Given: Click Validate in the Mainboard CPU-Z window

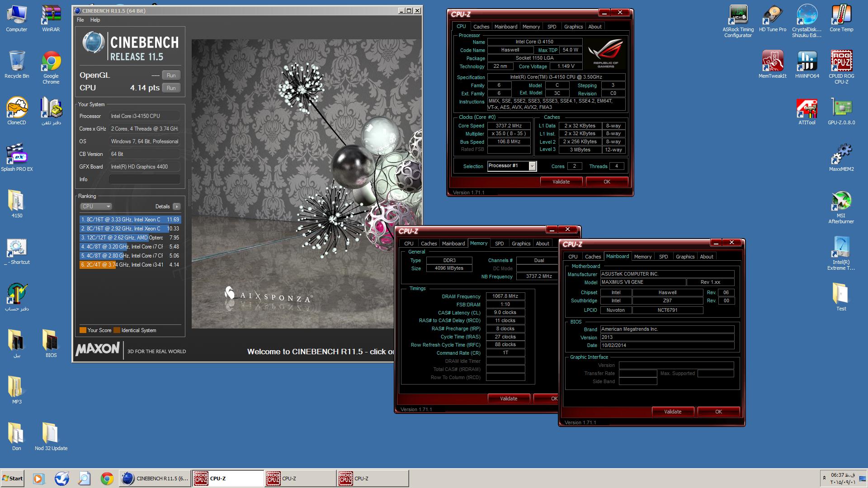Looking at the screenshot, I should (x=672, y=412).
